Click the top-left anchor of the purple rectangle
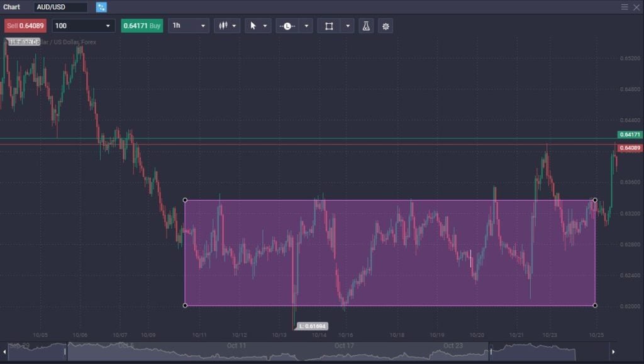Viewport: 644px width, 364px height. pos(186,200)
